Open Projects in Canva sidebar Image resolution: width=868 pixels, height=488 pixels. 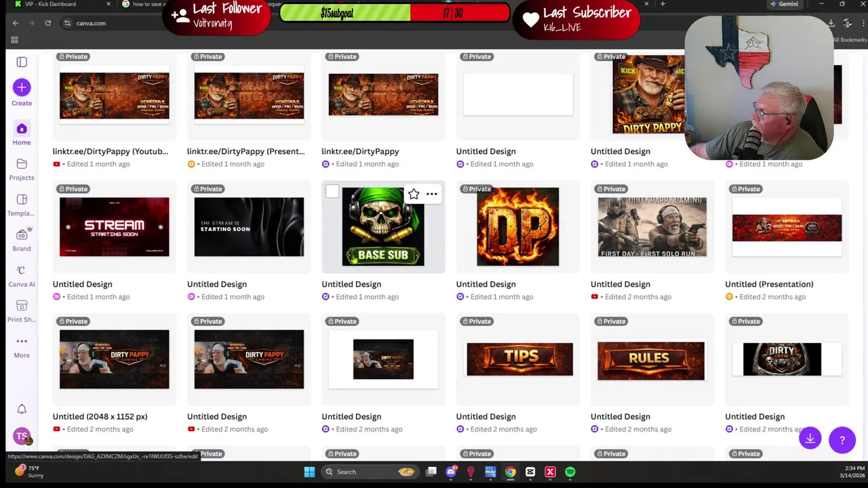pos(22,169)
